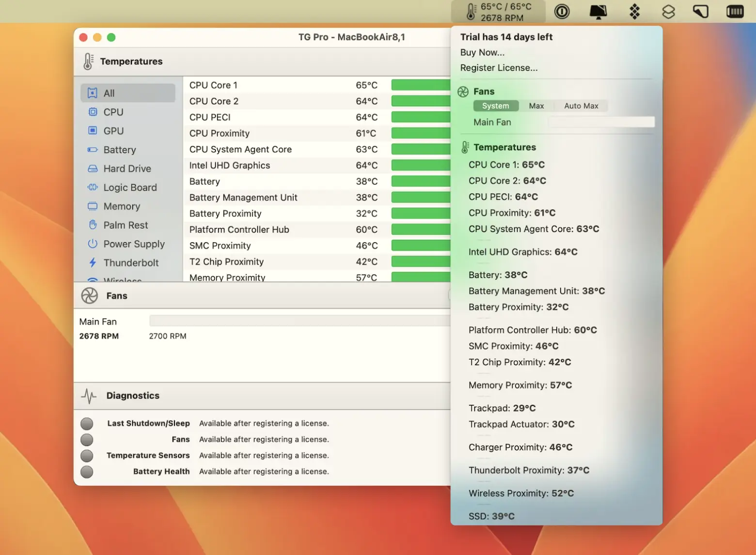The height and width of the screenshot is (555, 756).
Task: Switch fan mode to System
Action: point(495,106)
